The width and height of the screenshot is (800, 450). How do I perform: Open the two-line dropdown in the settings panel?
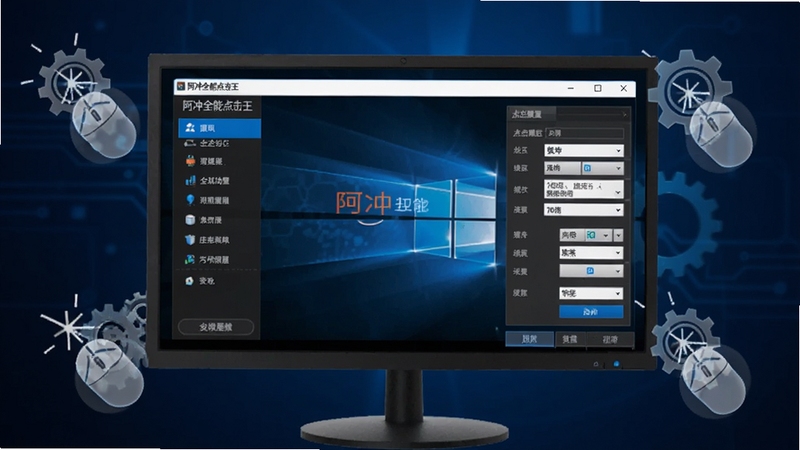point(584,189)
